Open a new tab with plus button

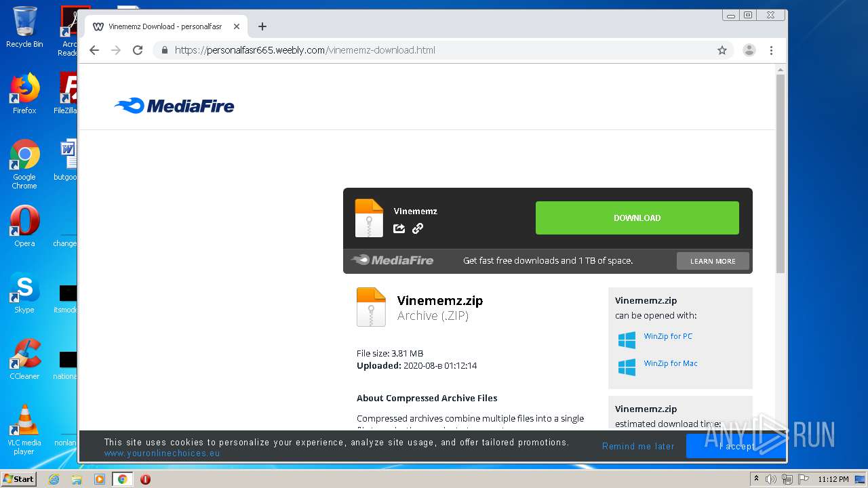[262, 26]
